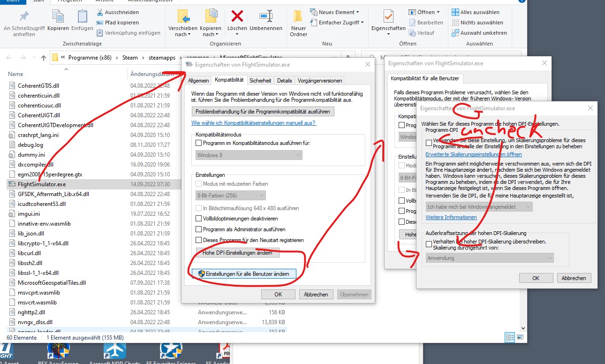Click the up arrow navigation button
This screenshot has width=605, height=364.
pos(44,58)
